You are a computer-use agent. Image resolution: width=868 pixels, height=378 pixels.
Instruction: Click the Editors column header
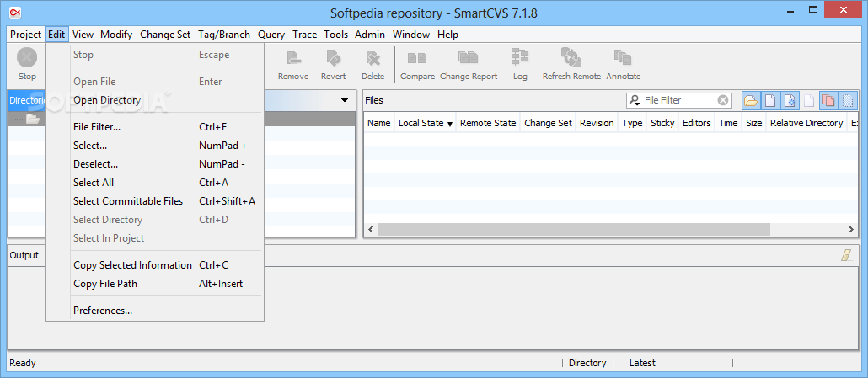pos(696,123)
